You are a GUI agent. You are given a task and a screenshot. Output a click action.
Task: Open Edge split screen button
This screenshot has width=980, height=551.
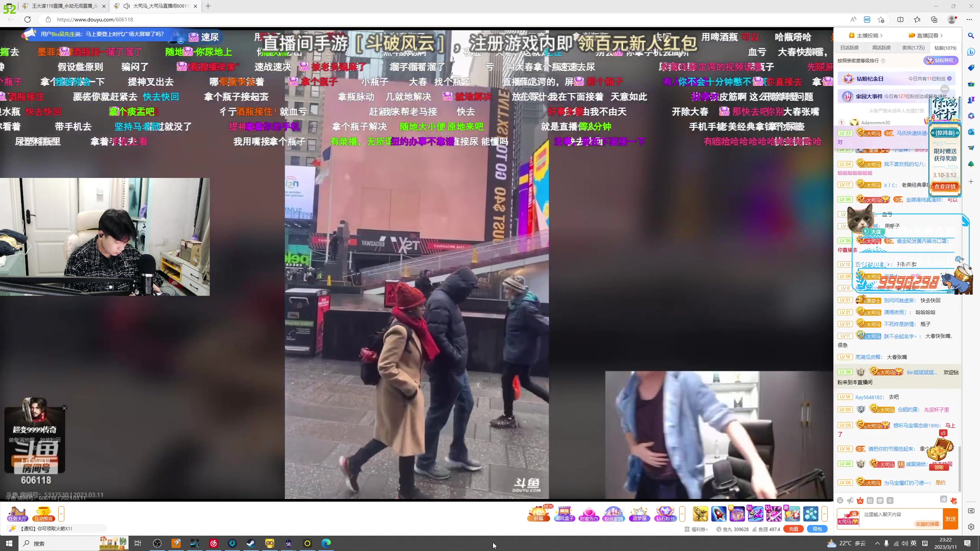coord(900,20)
